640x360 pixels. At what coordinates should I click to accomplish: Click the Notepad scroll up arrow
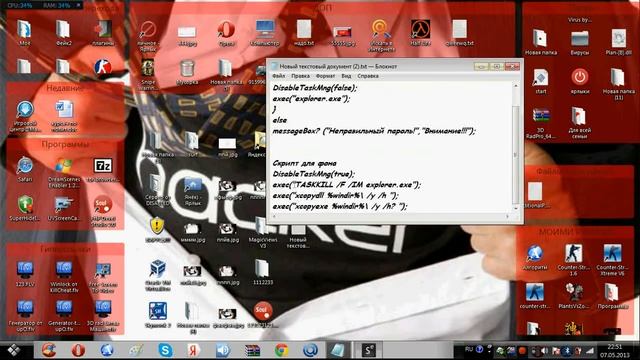(x=516, y=86)
